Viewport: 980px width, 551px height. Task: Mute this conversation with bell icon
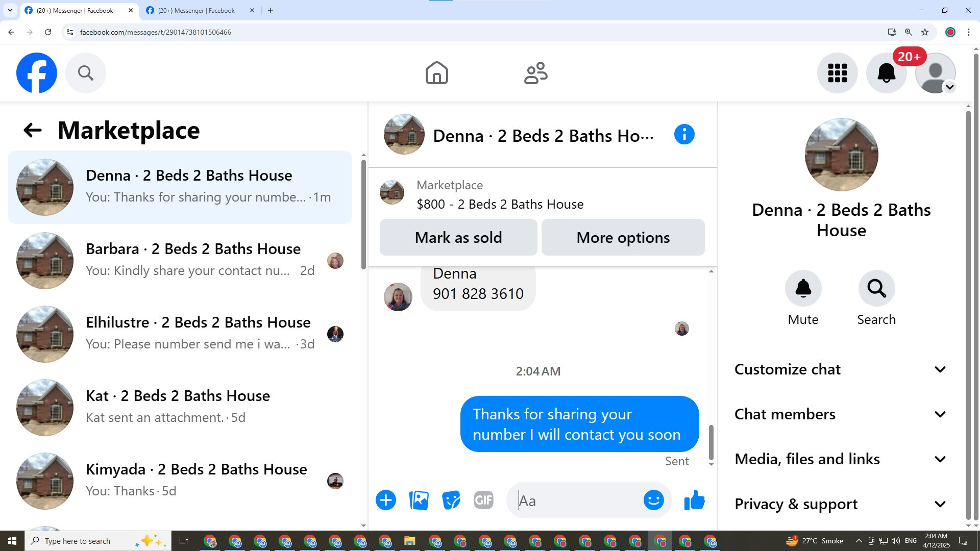[803, 288]
